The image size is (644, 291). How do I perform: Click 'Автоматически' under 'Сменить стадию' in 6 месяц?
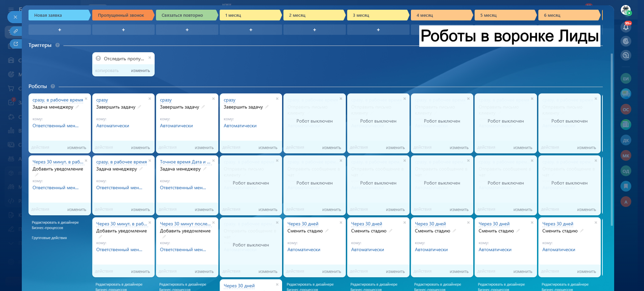(559, 250)
